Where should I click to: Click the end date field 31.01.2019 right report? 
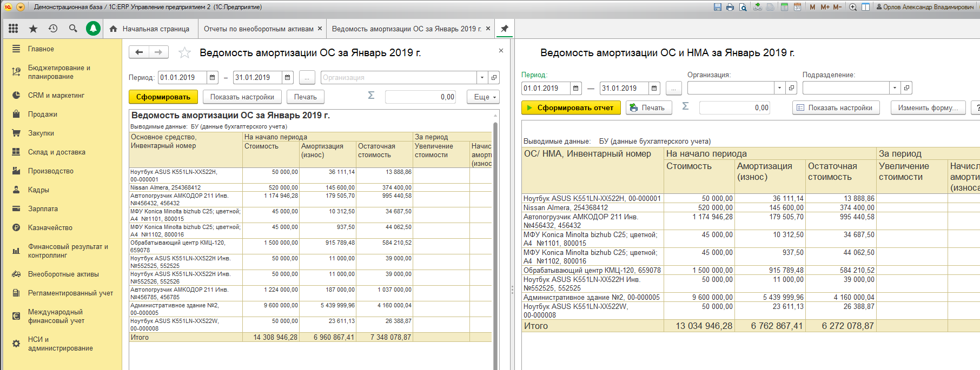coord(624,88)
